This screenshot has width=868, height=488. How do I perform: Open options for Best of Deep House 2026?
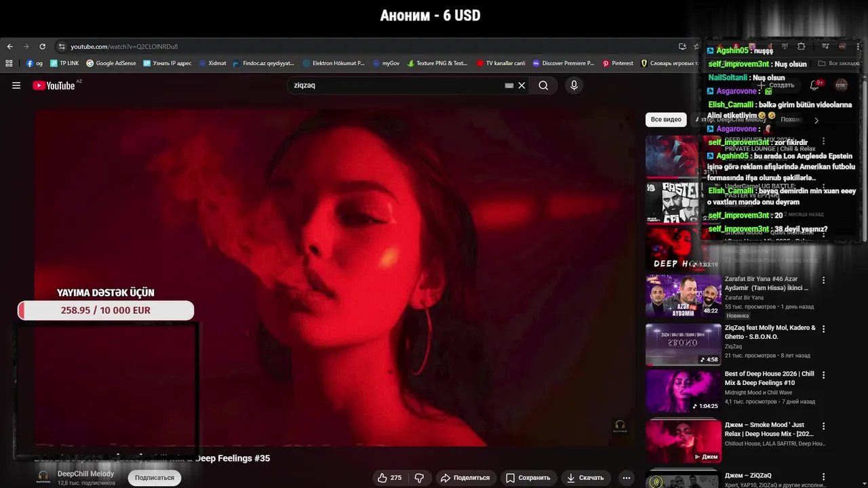(824, 375)
